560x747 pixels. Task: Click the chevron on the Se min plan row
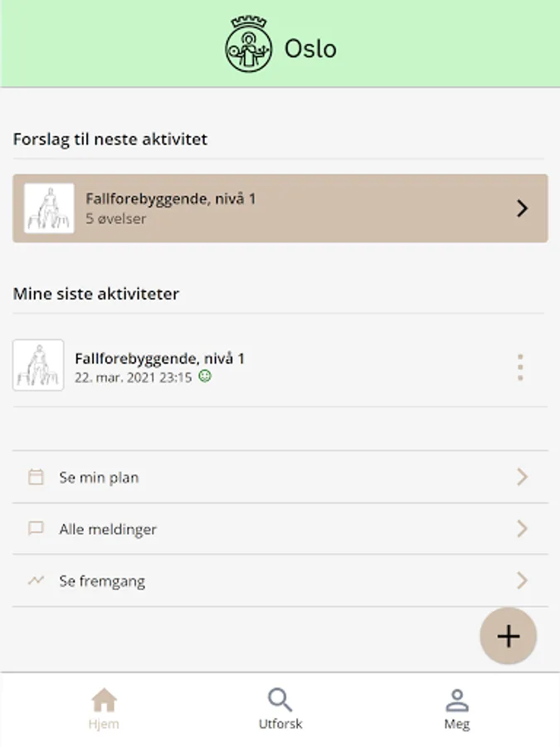click(x=522, y=477)
